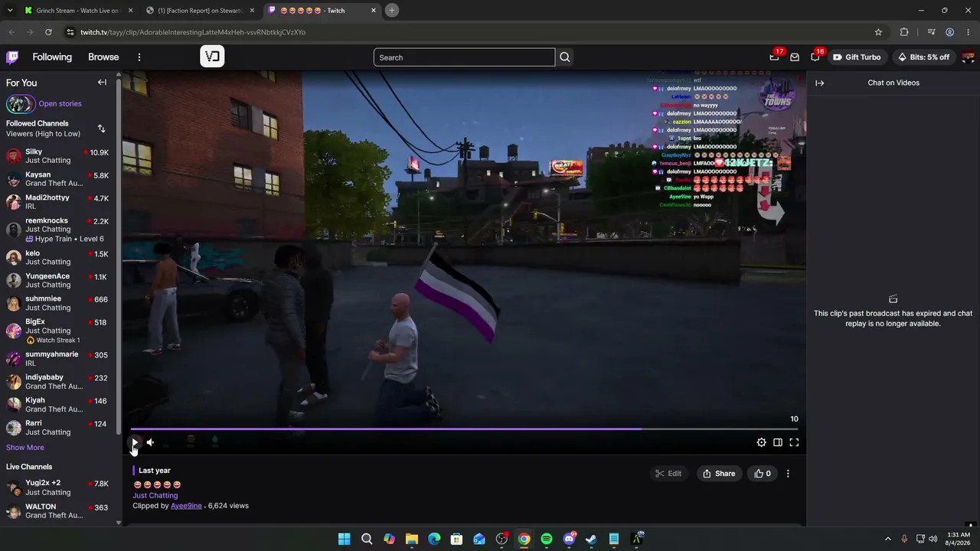980x551 pixels.
Task: Reload the page
Action: tap(48, 32)
